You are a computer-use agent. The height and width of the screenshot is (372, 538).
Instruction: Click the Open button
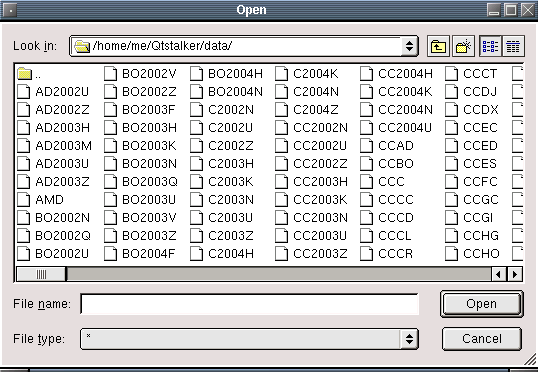coord(481,304)
